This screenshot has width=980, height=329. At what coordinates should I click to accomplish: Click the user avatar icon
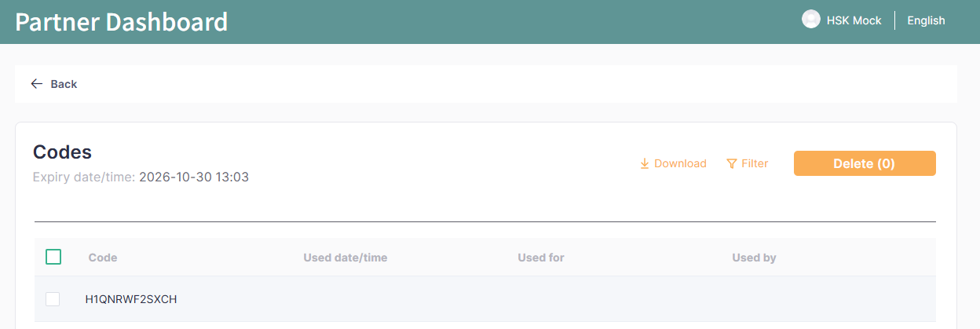pyautogui.click(x=810, y=20)
